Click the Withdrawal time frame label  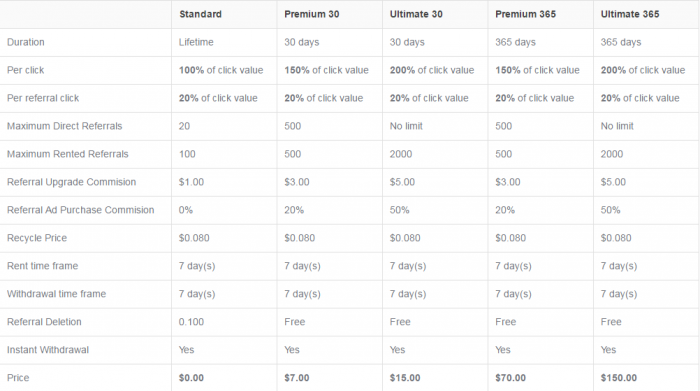[x=56, y=294]
